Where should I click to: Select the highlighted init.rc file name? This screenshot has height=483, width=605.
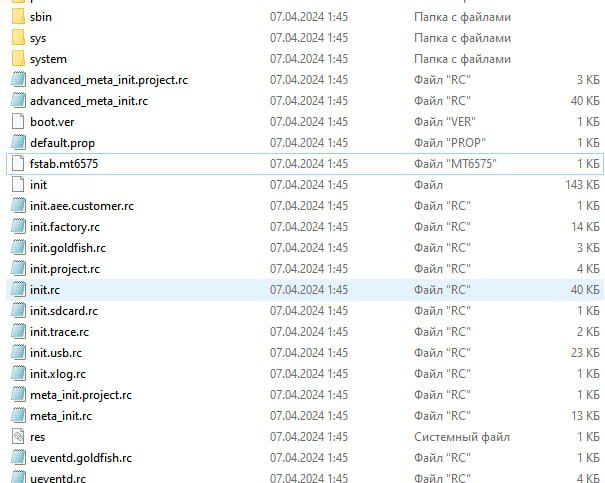pos(45,290)
